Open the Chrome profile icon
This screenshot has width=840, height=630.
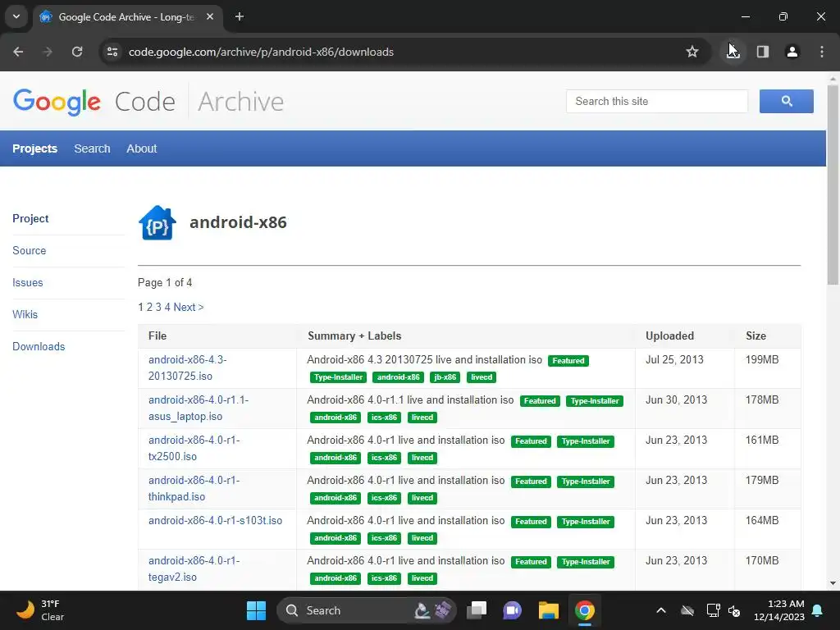(792, 52)
